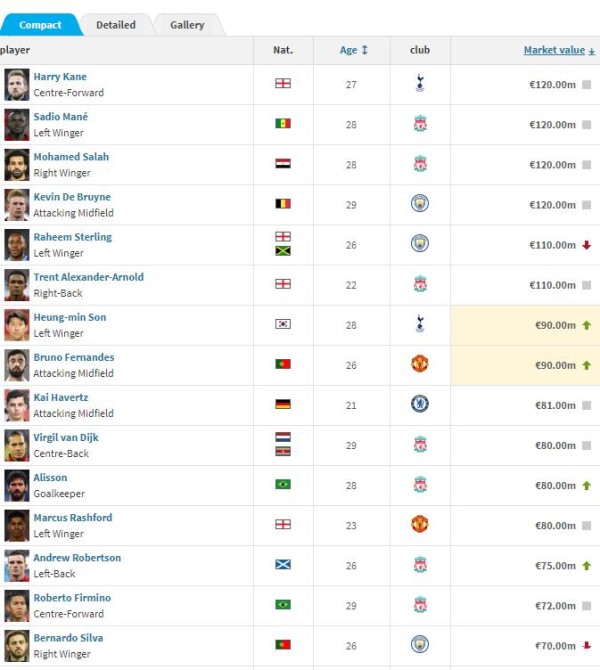The image size is (600, 670).
Task: Click Chelsea crest in Kai Havertz row
Action: pos(420,404)
